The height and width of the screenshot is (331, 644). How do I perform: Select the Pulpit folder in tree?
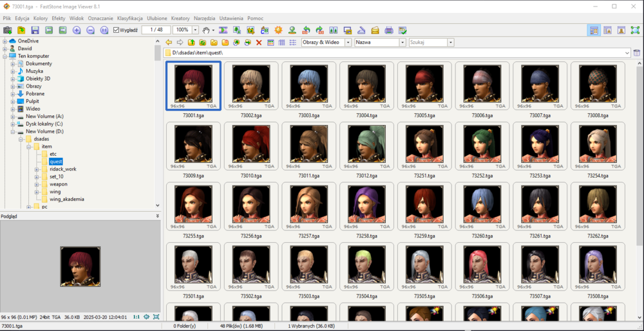coord(32,101)
